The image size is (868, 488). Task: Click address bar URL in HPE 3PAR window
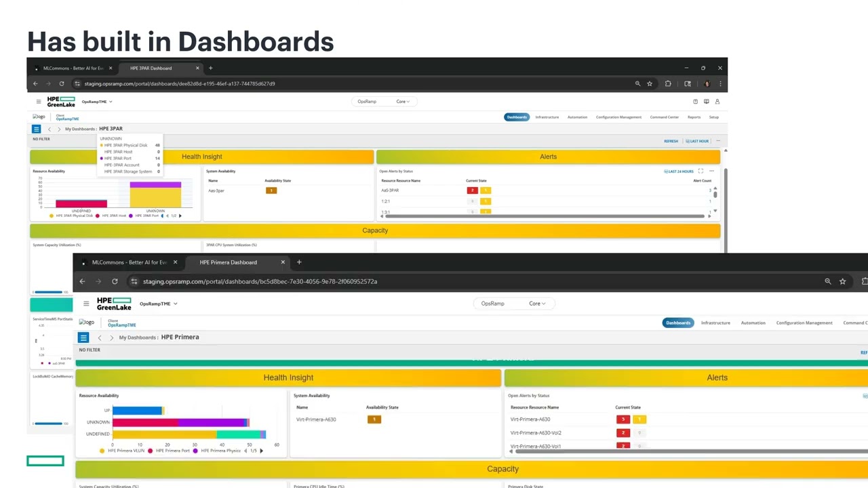coord(180,84)
